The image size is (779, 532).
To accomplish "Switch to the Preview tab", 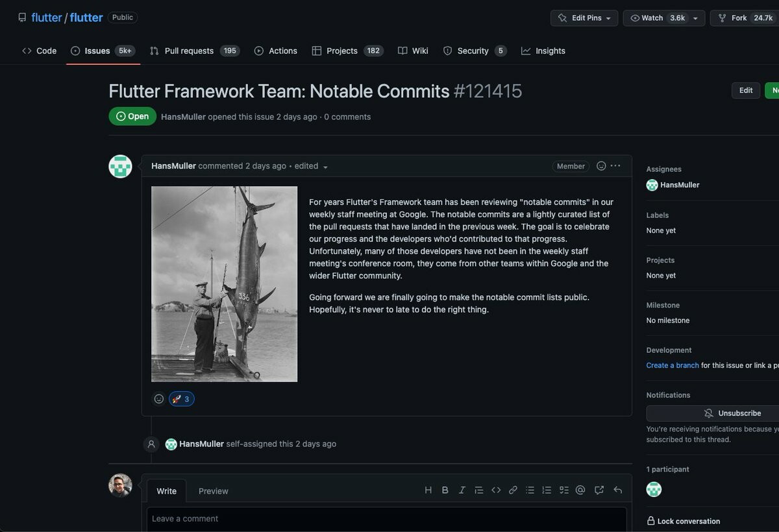I will (213, 491).
